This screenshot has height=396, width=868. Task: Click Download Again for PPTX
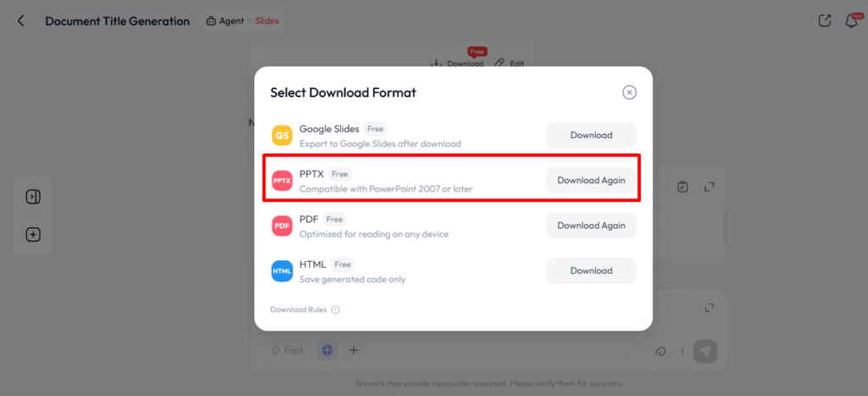tap(591, 181)
